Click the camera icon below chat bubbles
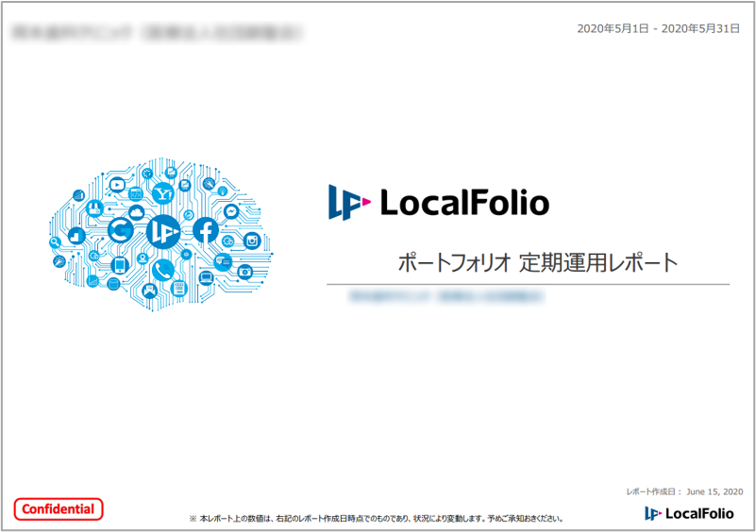 tap(245, 272)
